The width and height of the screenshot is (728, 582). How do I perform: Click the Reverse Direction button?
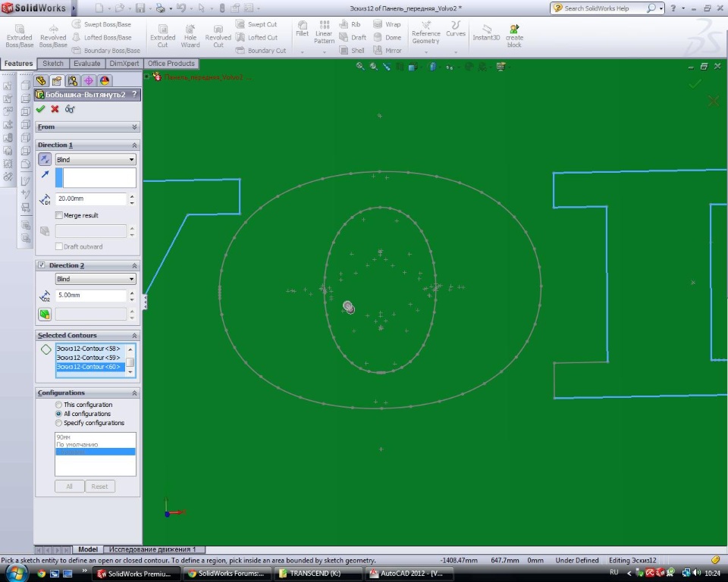(x=45, y=159)
